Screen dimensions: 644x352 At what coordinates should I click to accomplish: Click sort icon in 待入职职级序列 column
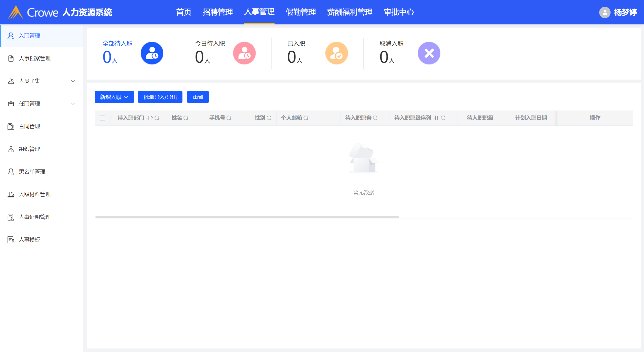437,118
